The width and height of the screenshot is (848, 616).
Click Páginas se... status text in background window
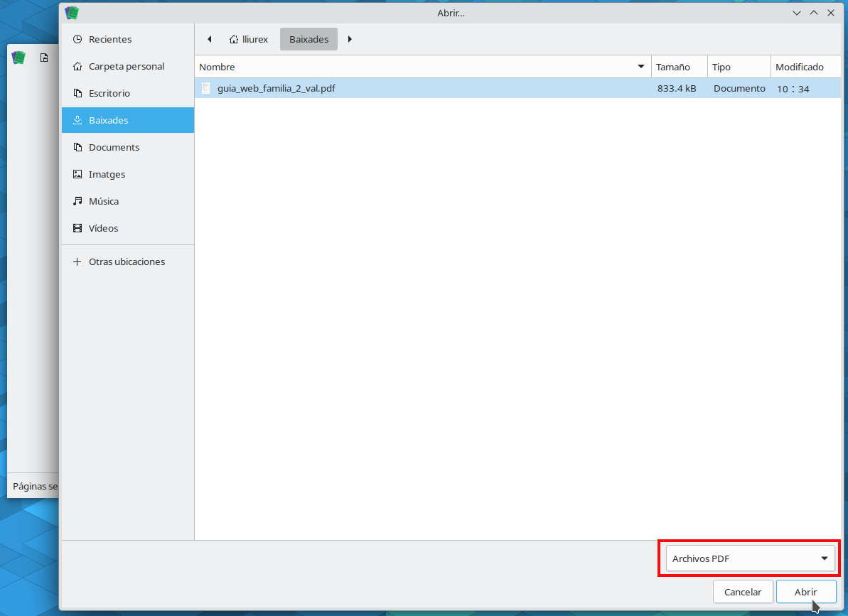(x=35, y=486)
